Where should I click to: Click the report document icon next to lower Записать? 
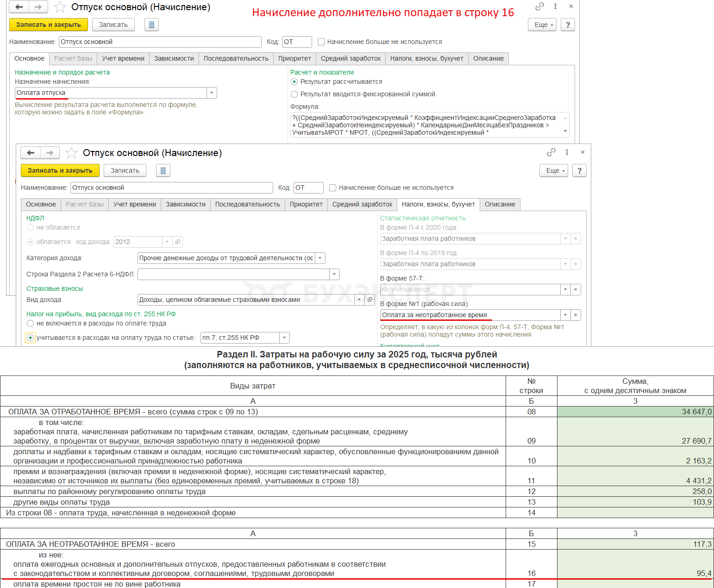(163, 171)
